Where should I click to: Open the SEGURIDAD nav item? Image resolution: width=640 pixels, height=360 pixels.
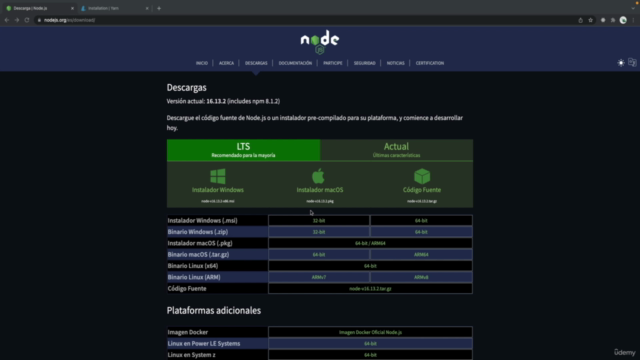(364, 63)
